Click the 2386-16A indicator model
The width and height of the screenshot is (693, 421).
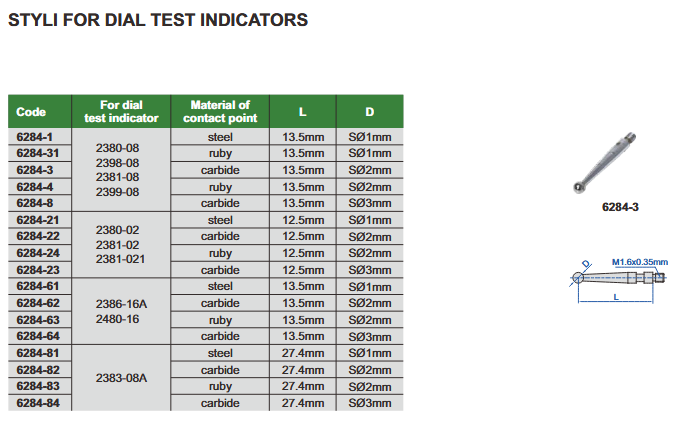point(121,303)
